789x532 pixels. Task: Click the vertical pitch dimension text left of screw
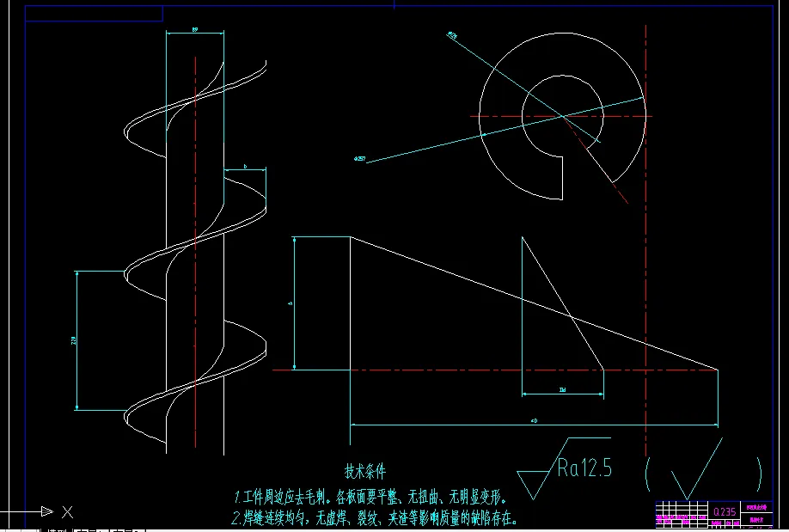tap(74, 340)
